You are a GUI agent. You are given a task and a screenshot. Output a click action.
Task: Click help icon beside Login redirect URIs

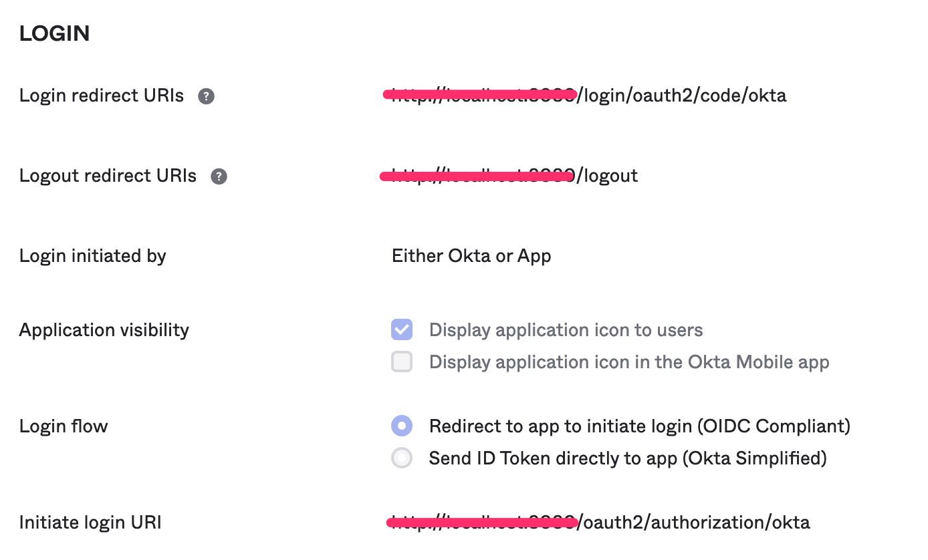click(206, 96)
